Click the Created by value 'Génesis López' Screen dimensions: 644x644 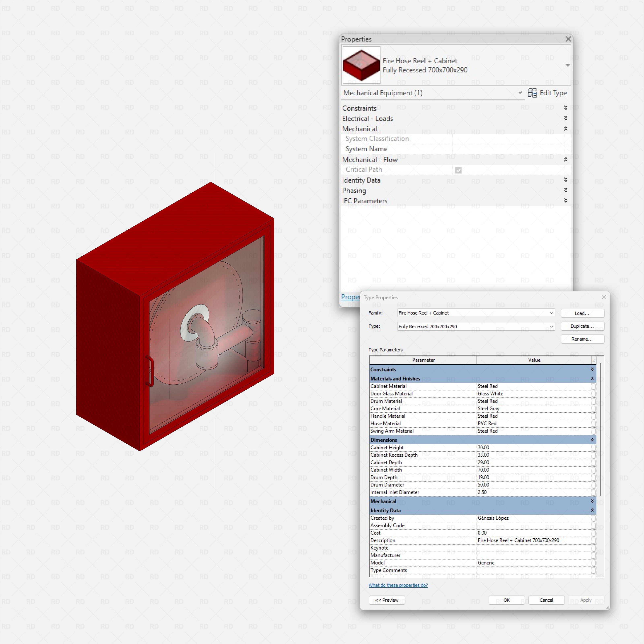click(x=534, y=518)
